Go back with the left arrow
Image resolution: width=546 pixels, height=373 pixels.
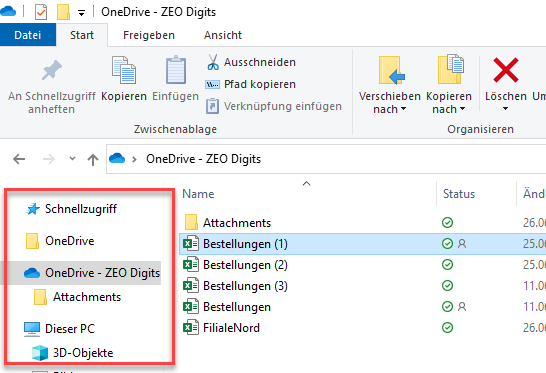pos(19,159)
